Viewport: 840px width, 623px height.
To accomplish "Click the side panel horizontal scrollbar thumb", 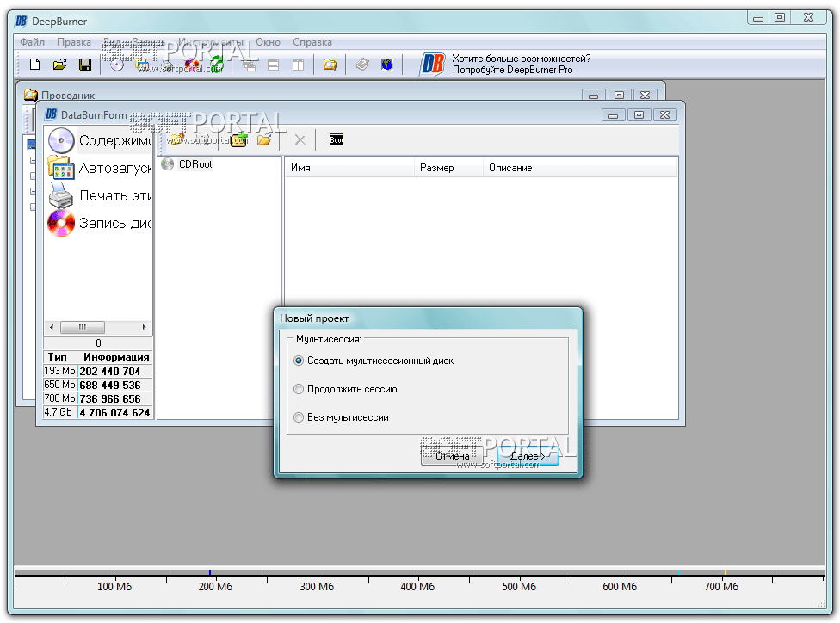I will (83, 327).
